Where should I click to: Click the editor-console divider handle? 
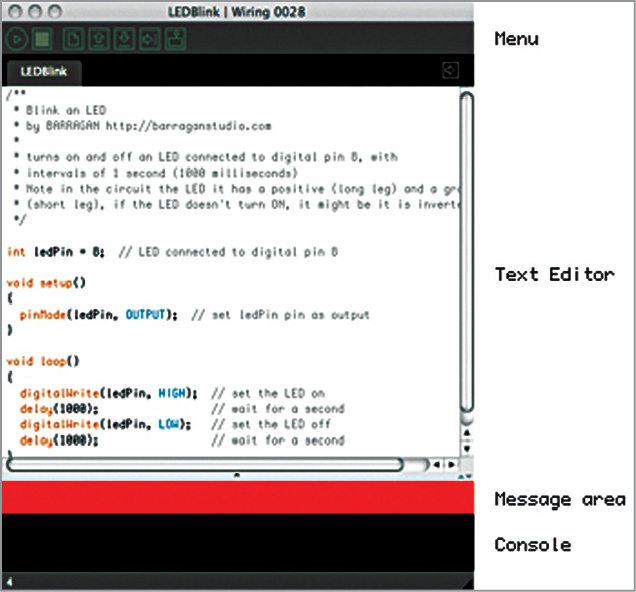(236, 476)
